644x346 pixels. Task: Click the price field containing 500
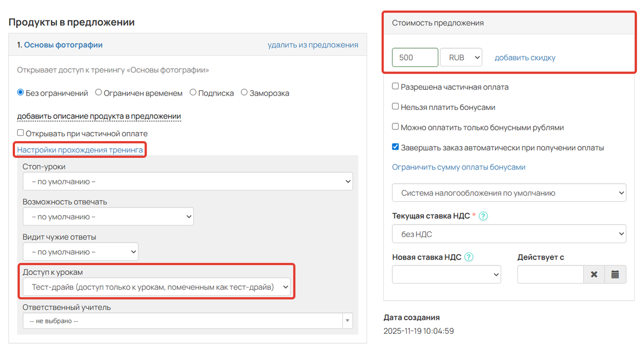click(415, 57)
